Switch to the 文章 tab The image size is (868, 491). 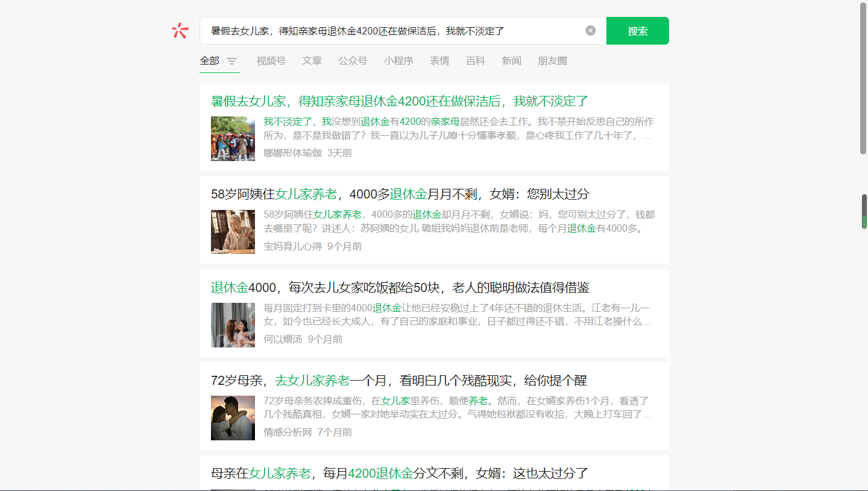pyautogui.click(x=312, y=61)
